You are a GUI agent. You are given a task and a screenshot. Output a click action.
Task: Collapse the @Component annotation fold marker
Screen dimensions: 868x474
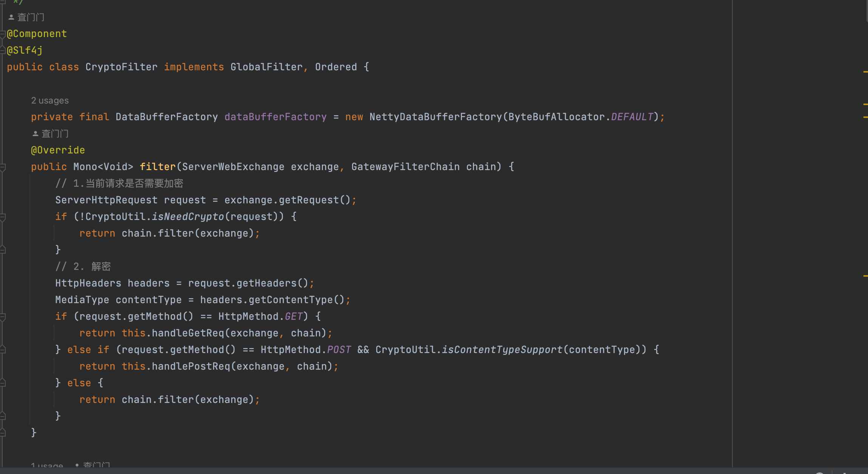pyautogui.click(x=3, y=34)
